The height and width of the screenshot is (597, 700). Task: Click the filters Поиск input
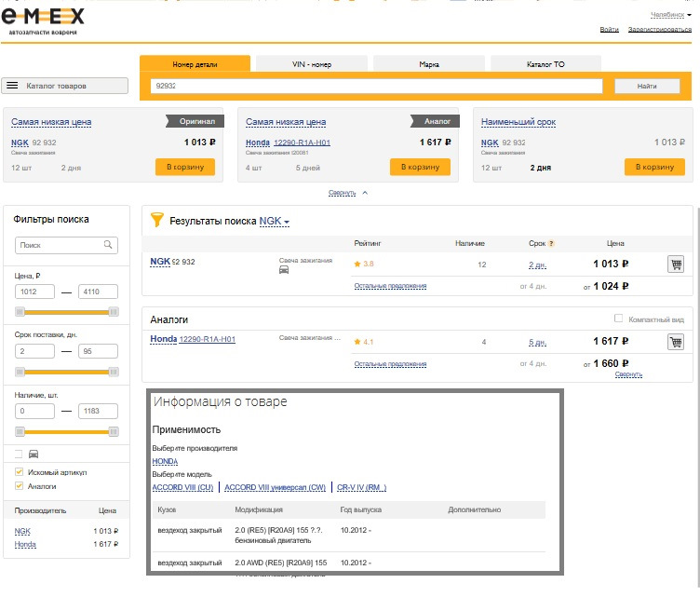pos(66,245)
